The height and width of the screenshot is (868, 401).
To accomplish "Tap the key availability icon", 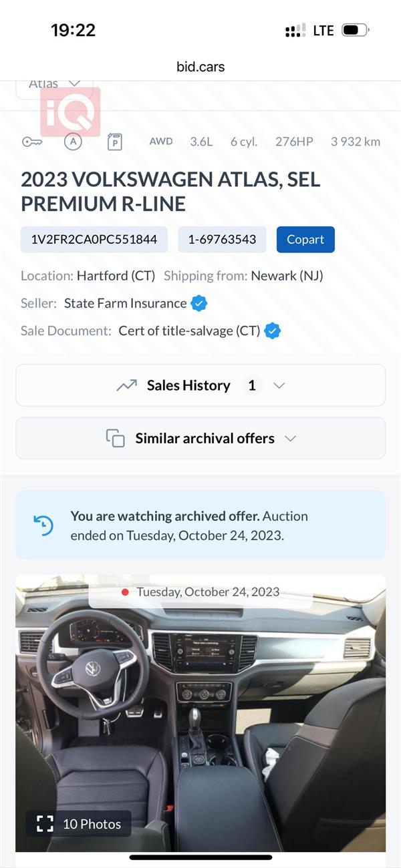I will [x=31, y=142].
